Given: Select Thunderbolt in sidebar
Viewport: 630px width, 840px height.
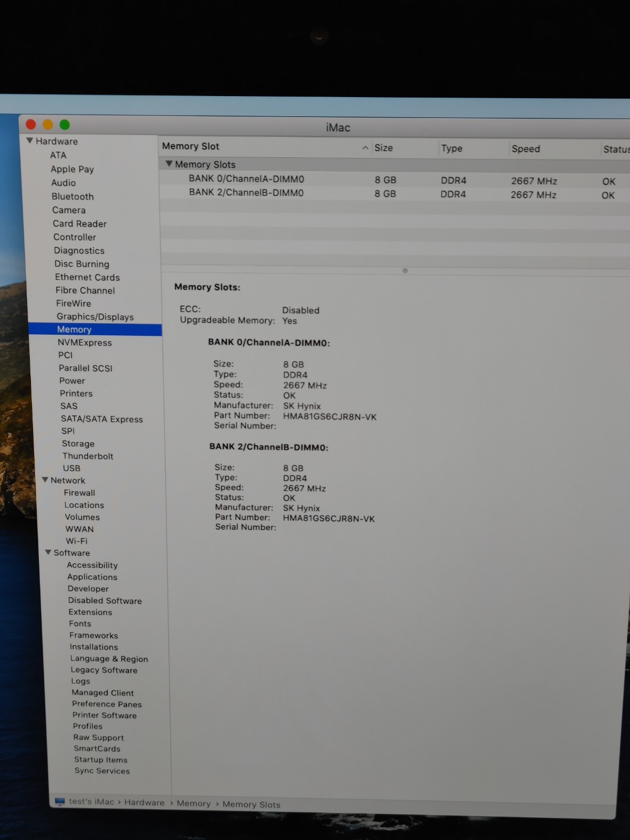Looking at the screenshot, I should pos(88,456).
